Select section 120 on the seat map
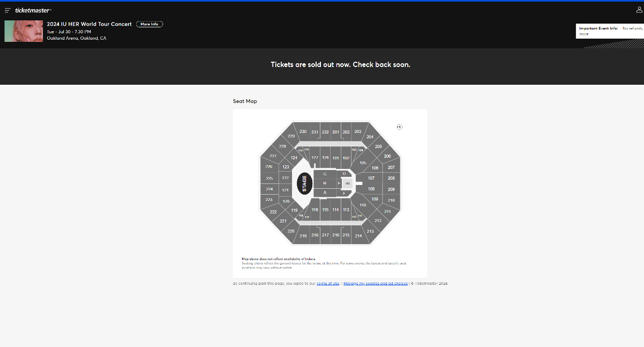The image size is (644, 347). pos(286,201)
